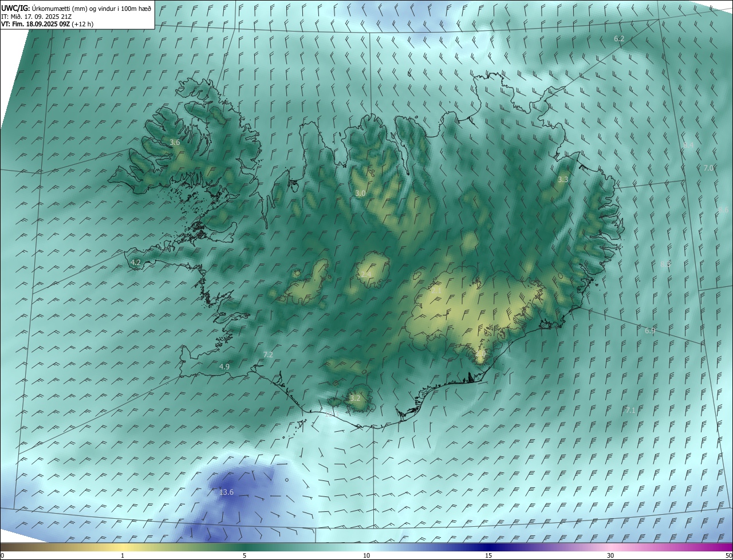The image size is (733, 560).
Task: Click the legend tick label '5'
Action: pyautogui.click(x=245, y=555)
